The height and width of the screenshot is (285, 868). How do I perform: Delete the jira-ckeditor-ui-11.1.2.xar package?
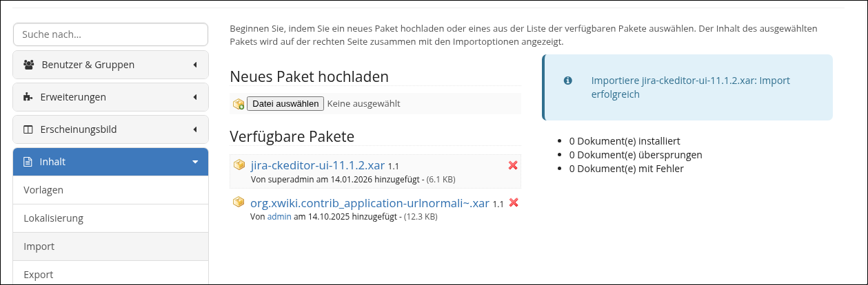click(513, 165)
